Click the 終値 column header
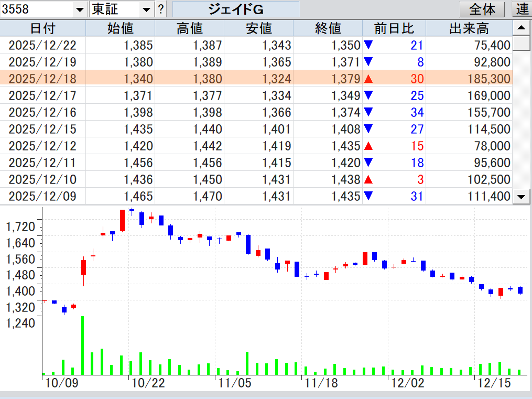 point(328,28)
